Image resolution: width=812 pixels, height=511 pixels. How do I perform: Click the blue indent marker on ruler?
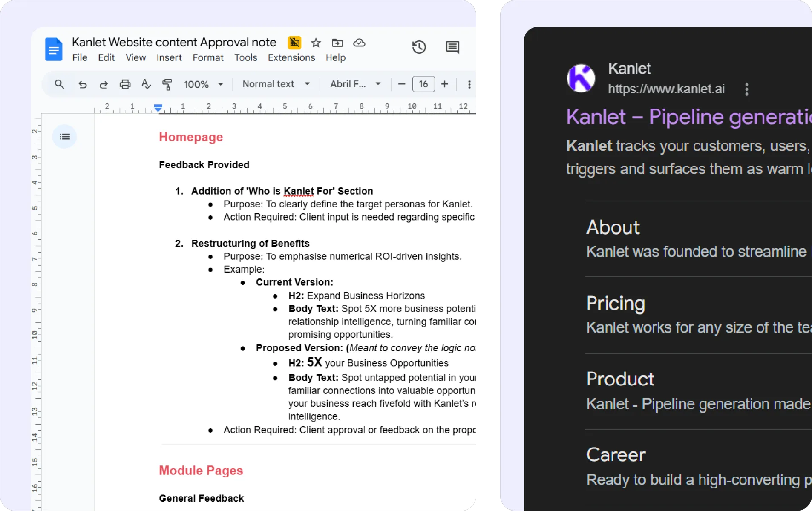(x=158, y=108)
